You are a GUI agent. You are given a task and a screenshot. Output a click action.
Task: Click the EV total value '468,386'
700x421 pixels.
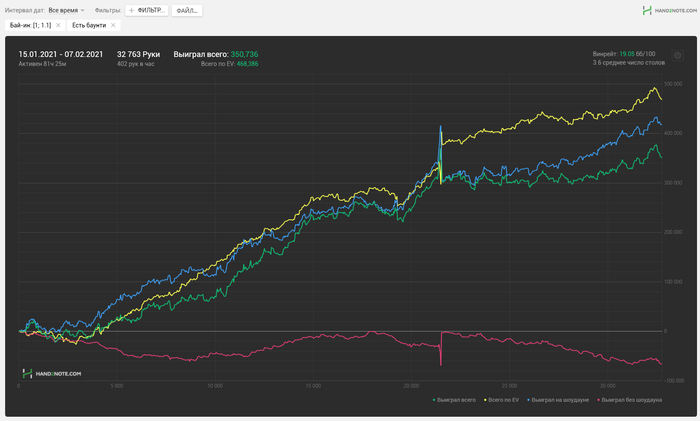point(247,64)
